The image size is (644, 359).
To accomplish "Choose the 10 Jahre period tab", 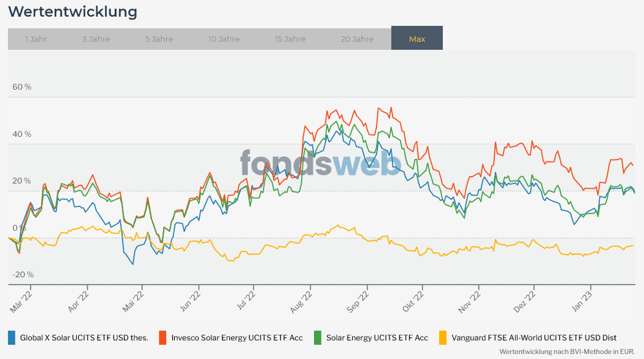I will 224,39.
